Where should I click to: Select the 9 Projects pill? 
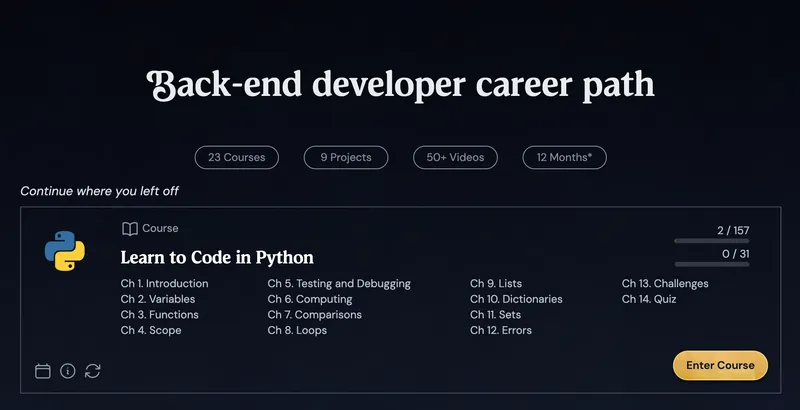pos(346,157)
